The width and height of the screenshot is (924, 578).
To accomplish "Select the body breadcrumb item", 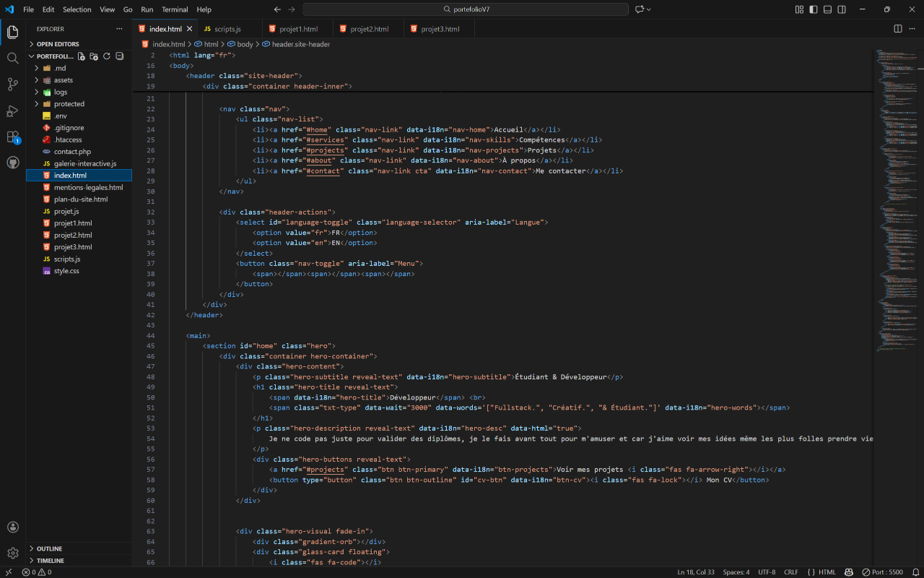I will pos(245,43).
